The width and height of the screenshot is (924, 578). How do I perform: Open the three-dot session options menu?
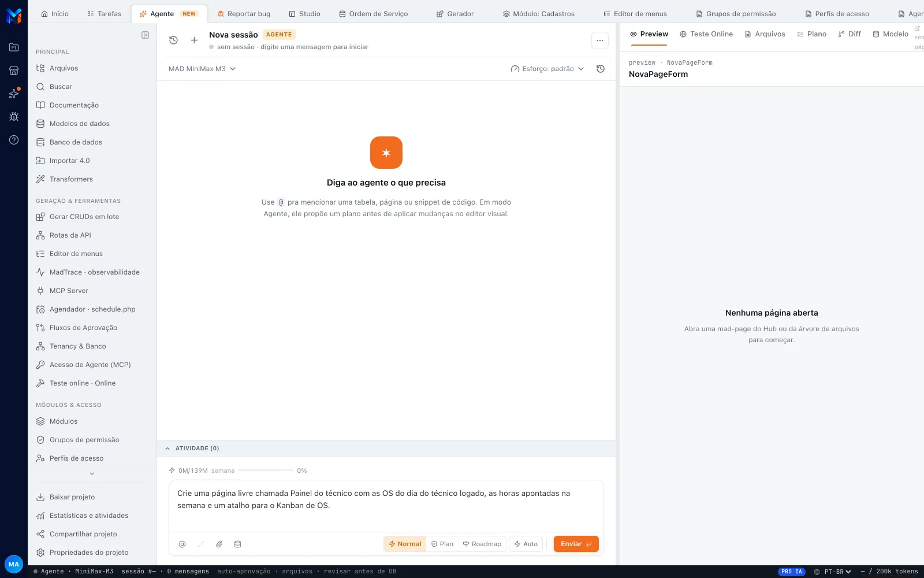(x=600, y=40)
